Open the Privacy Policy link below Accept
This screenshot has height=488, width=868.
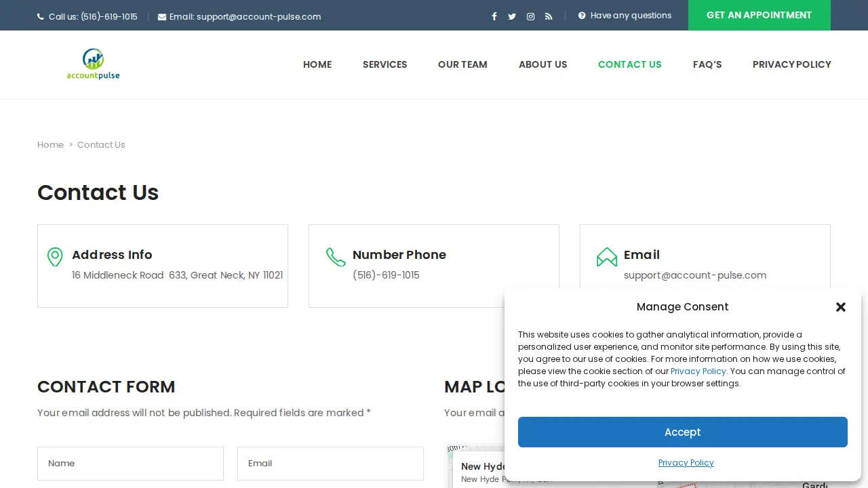[x=686, y=462]
